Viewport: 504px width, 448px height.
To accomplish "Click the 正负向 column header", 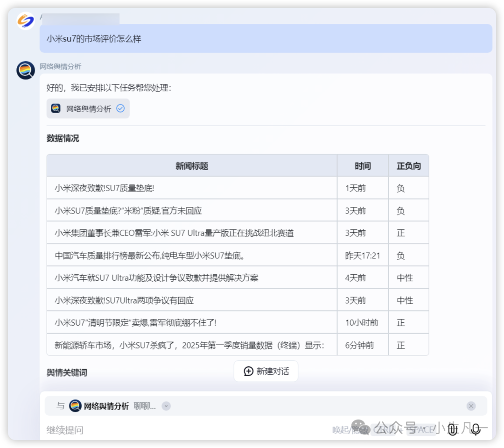I will 408,166.
